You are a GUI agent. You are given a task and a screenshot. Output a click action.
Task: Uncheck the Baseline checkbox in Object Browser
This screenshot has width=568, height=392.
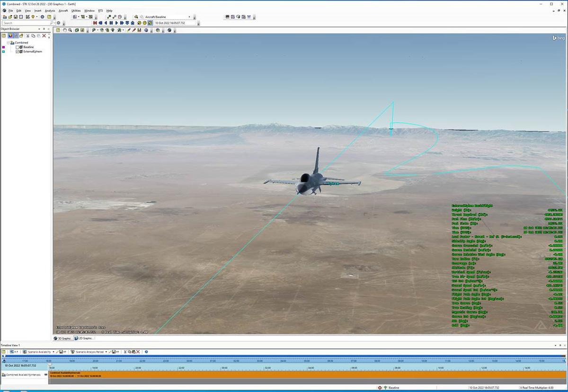pos(18,47)
